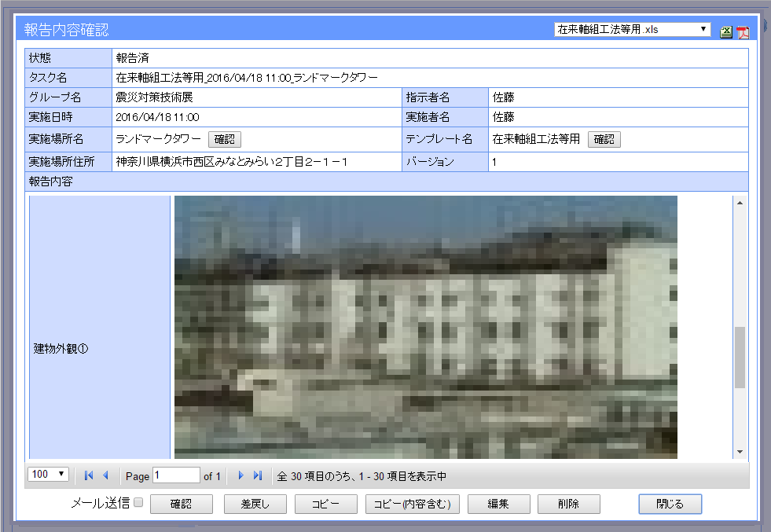This screenshot has height=532, width=771.
Task: Select the バージョン label
Action: [x=430, y=162]
